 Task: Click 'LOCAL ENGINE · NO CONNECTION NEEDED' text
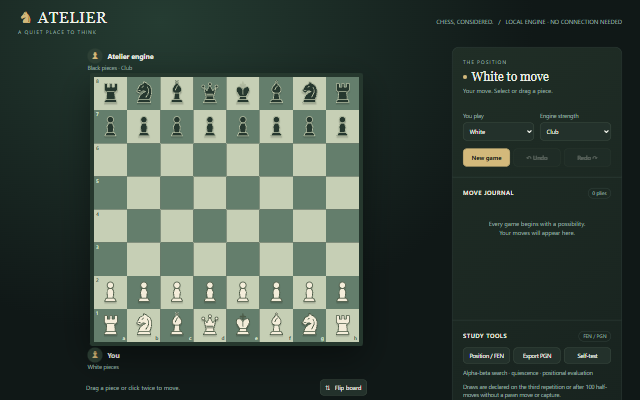(x=564, y=22)
